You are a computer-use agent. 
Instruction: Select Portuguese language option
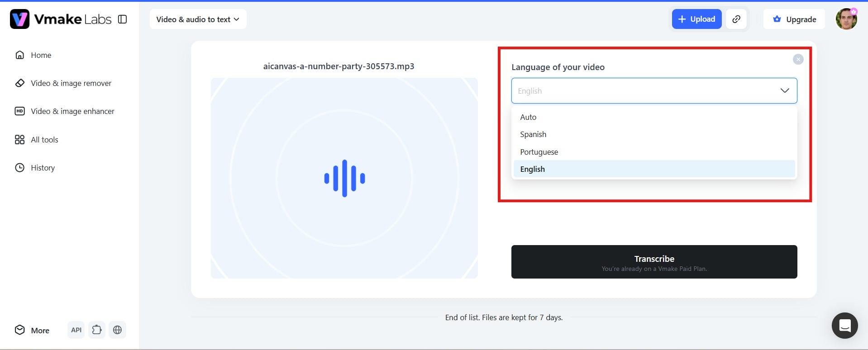(x=654, y=152)
